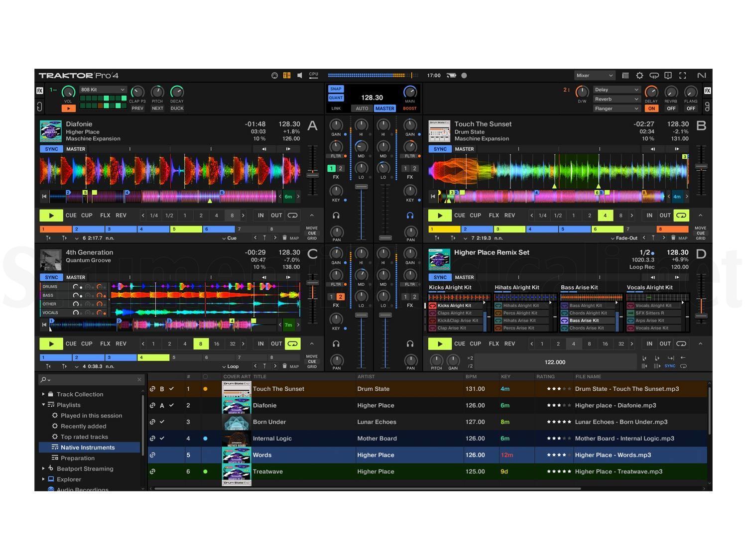Select Beatport Streaming in the browser sidebar
Screen dimensions: 747x560
[85, 468]
